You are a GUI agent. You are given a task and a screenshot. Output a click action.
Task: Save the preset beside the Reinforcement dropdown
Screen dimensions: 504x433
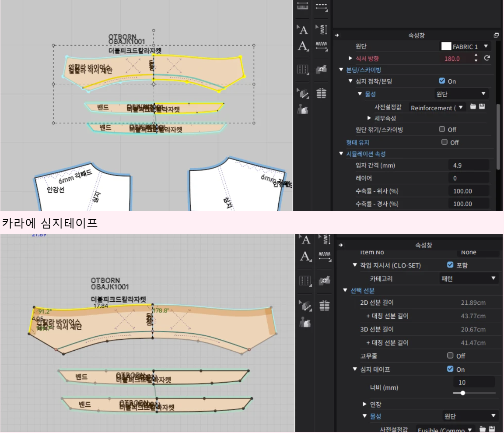tap(482, 107)
